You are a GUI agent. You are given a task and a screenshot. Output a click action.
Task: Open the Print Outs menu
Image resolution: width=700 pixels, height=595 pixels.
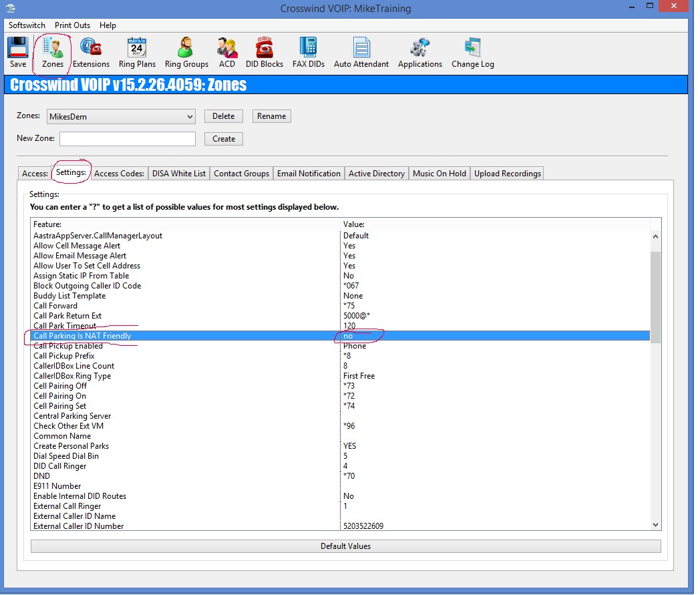72,25
